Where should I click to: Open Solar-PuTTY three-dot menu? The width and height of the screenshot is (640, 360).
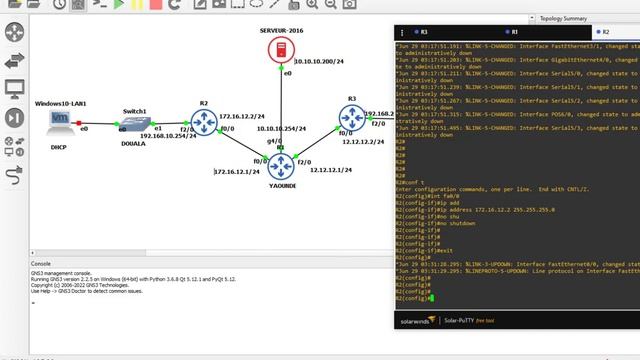pos(402,32)
